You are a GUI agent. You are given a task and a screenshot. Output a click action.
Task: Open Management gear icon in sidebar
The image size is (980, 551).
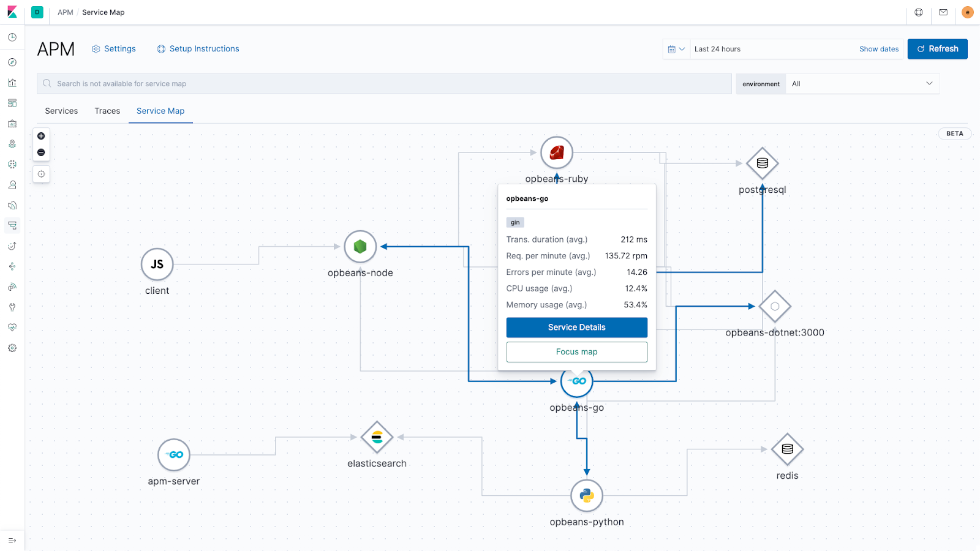coord(12,348)
